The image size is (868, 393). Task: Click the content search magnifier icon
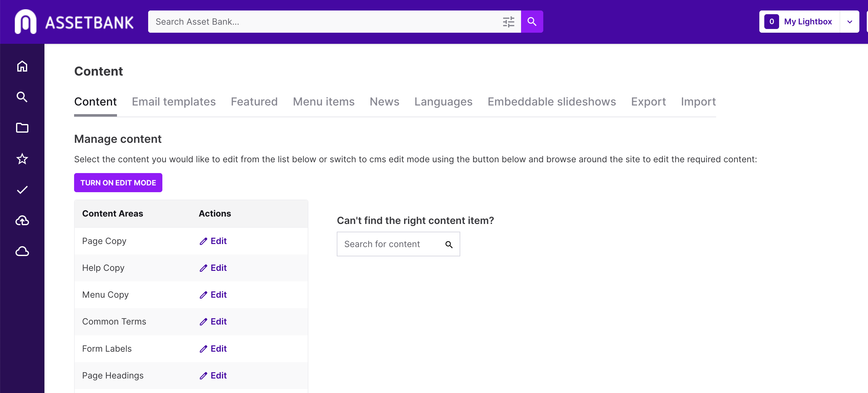pyautogui.click(x=449, y=245)
